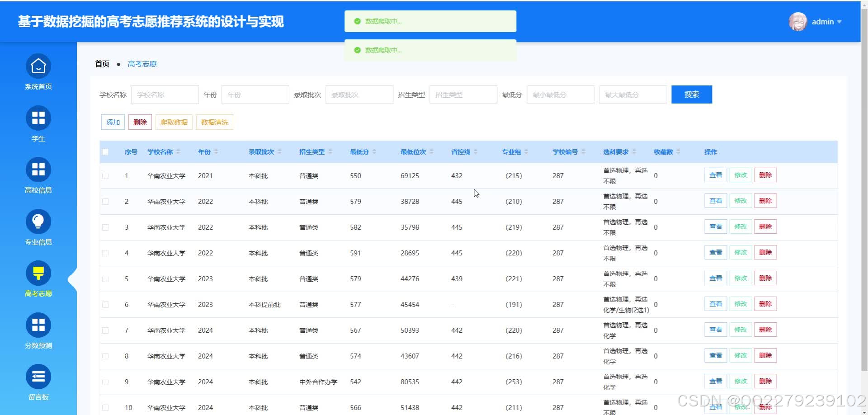Check the checkbox for row 4
Viewport: 868px width, 415px height.
(x=105, y=253)
